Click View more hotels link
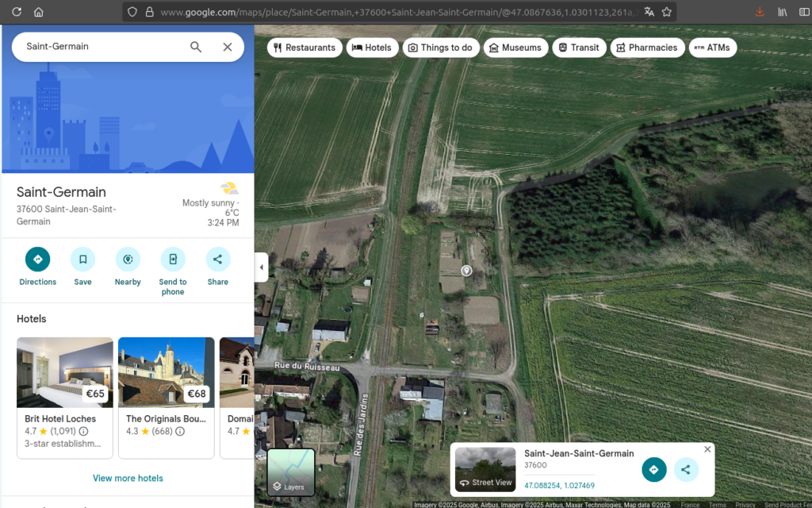Image resolution: width=812 pixels, height=508 pixels. pos(128,478)
